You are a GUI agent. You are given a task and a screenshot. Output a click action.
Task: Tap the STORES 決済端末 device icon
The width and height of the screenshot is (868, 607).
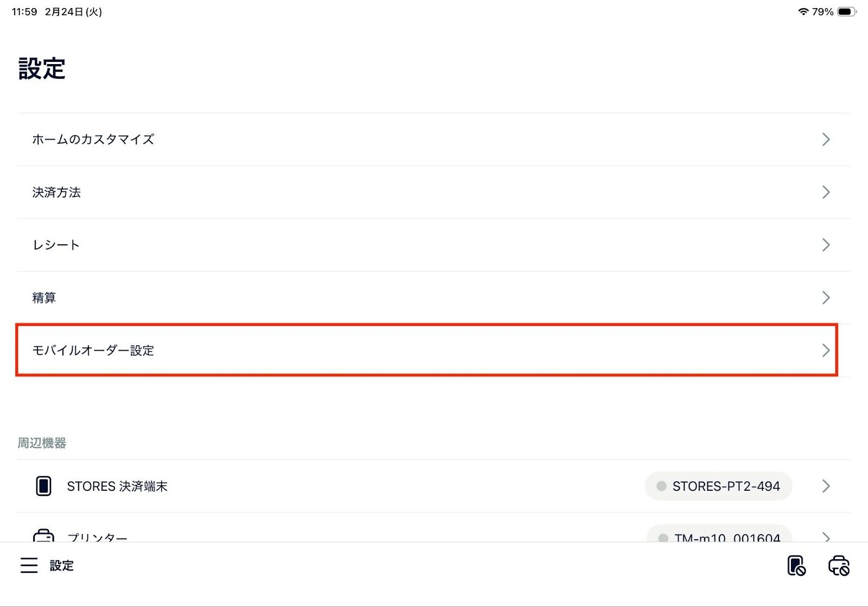click(43, 486)
